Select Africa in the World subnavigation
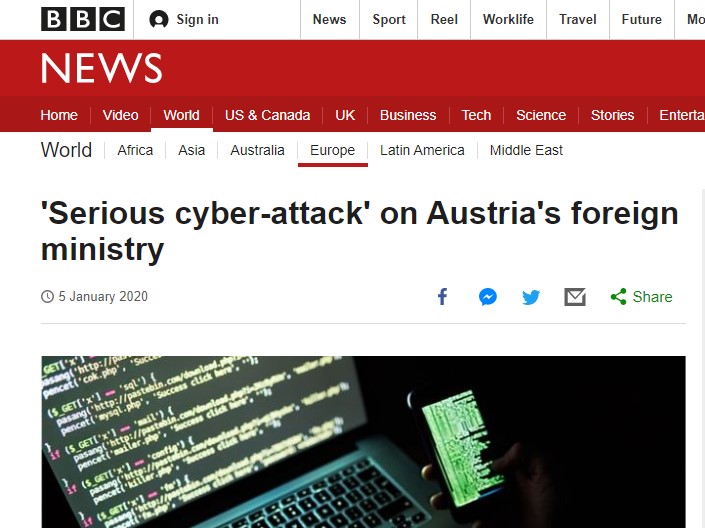 [x=135, y=150]
